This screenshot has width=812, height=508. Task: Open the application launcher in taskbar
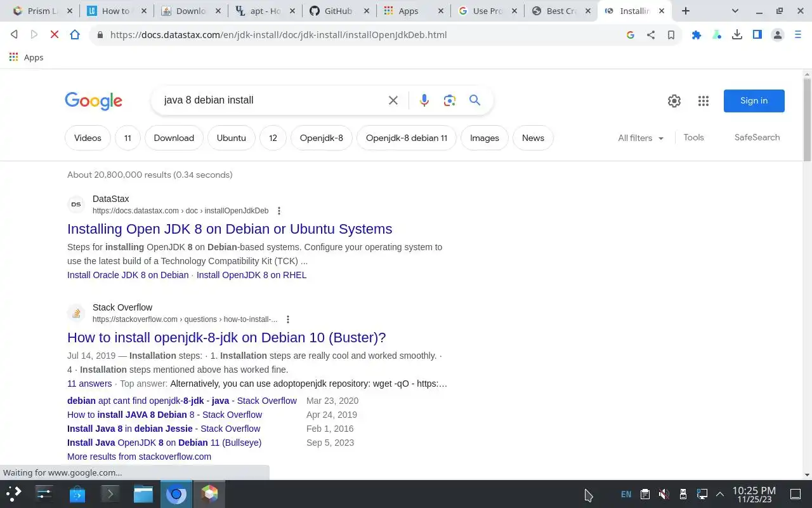click(x=14, y=493)
